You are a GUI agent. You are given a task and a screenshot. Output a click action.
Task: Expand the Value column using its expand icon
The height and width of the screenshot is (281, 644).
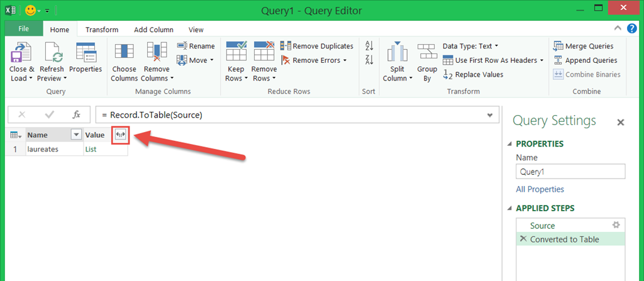(120, 135)
